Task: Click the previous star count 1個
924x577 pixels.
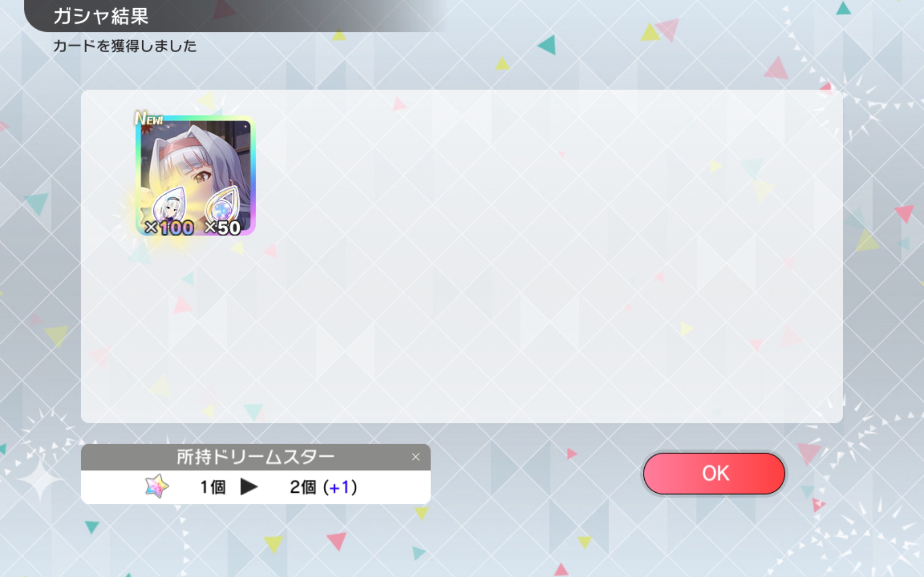Action: coord(213,487)
